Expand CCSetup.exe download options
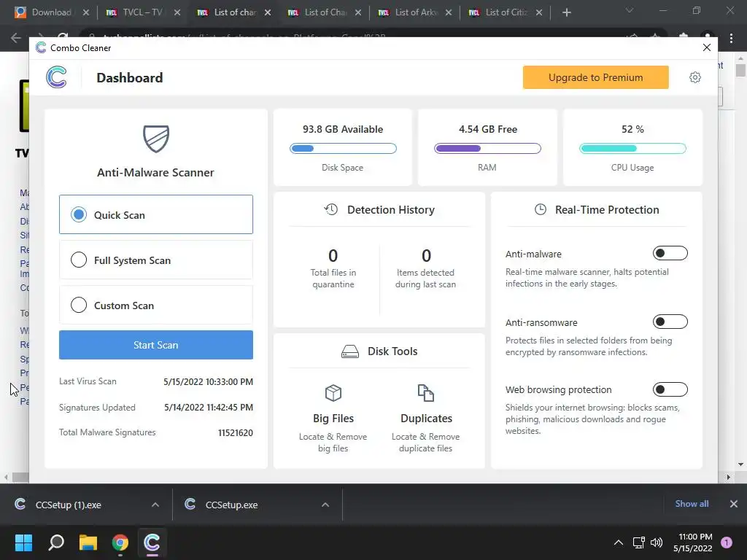The height and width of the screenshot is (560, 747). pos(325,505)
